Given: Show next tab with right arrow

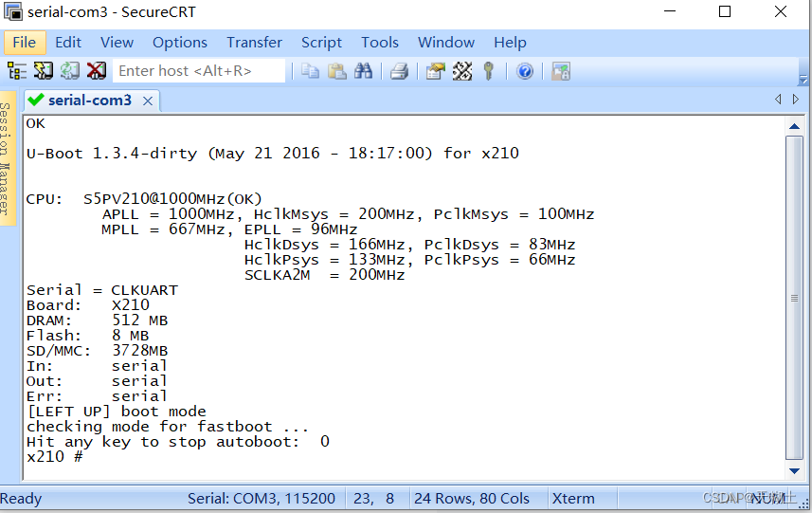Looking at the screenshot, I should [x=796, y=99].
